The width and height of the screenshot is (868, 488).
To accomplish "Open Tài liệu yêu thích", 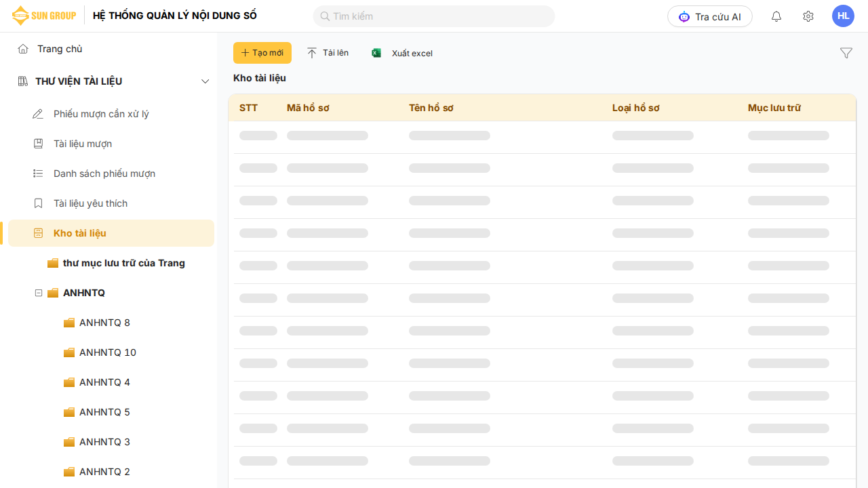I will [90, 203].
